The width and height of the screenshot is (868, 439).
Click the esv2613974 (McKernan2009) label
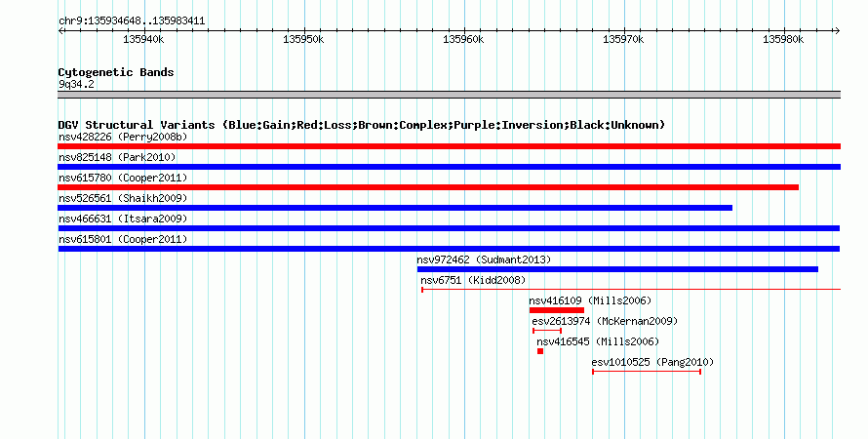(x=605, y=321)
